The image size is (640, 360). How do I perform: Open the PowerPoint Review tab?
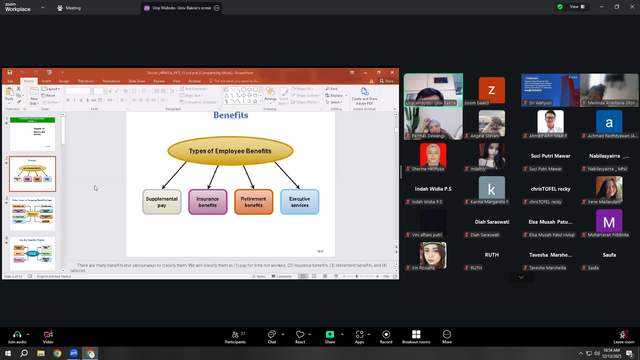coord(159,81)
